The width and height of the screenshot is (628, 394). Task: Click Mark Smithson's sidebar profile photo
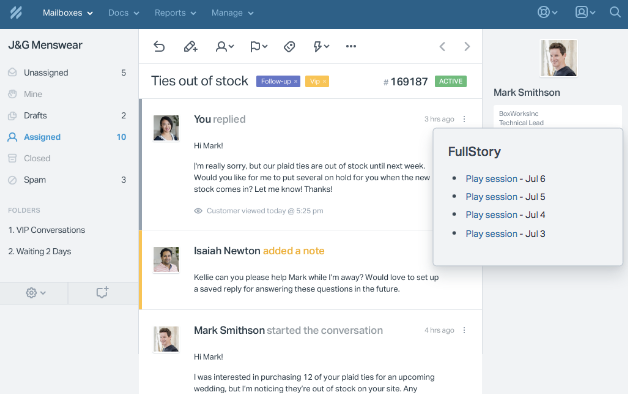pyautogui.click(x=559, y=58)
